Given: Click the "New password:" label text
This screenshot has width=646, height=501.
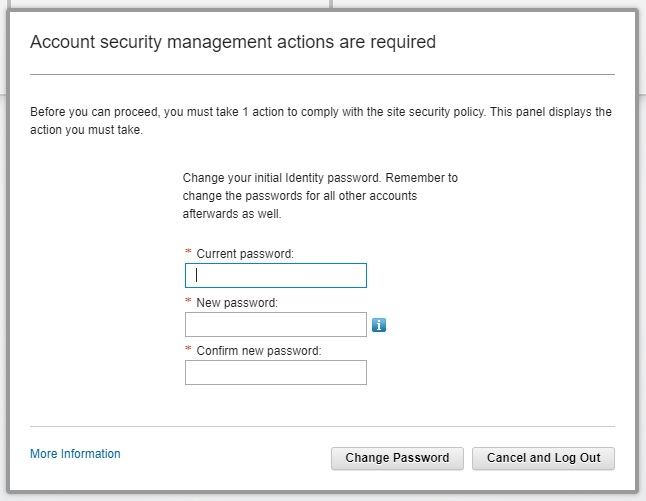Looking at the screenshot, I should point(237,302).
